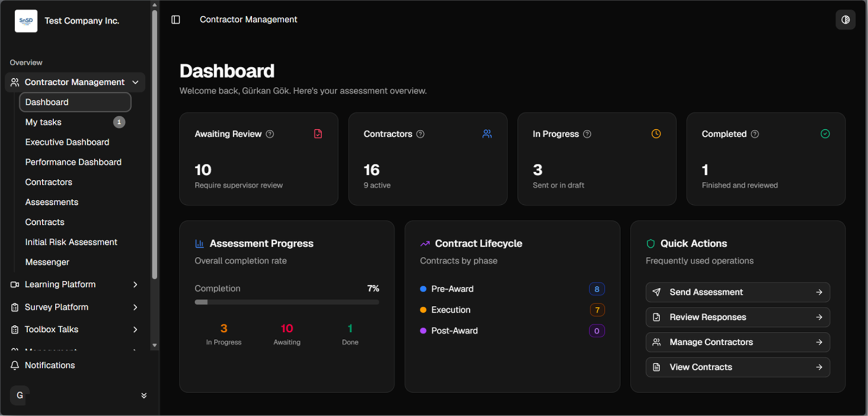Click the orange In Progress clock icon
The image size is (868, 416).
click(656, 134)
